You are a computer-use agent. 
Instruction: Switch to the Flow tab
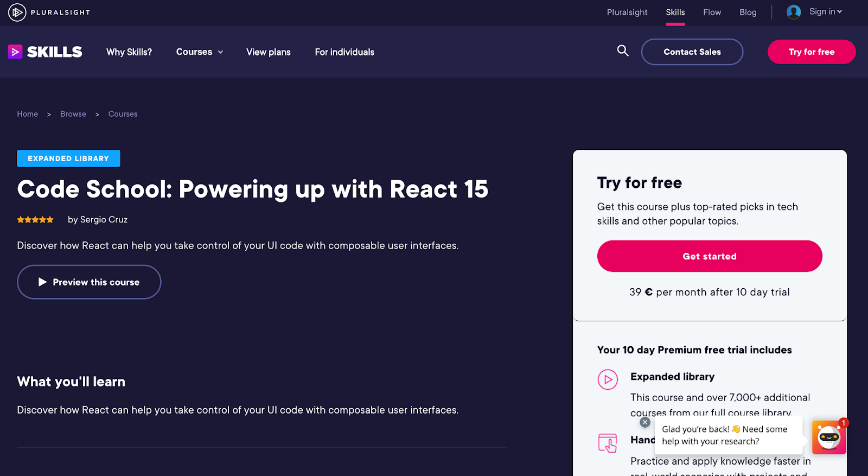(x=712, y=12)
